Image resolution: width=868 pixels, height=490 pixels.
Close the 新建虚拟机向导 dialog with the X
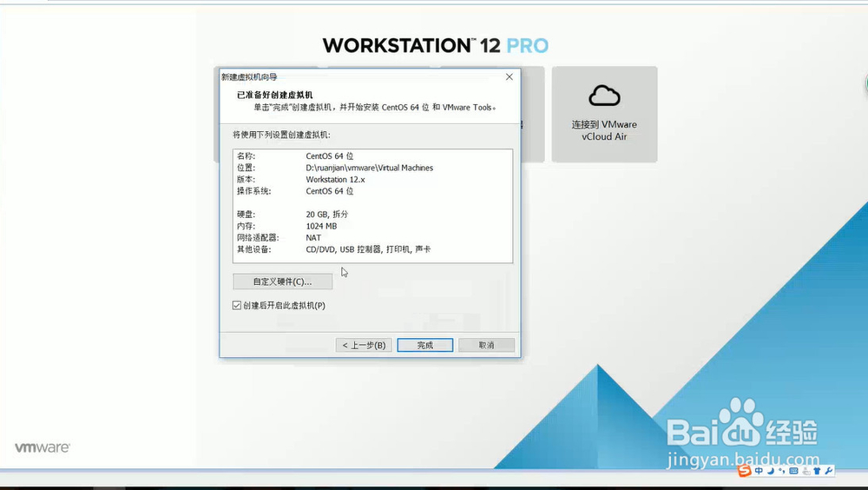pos(510,77)
